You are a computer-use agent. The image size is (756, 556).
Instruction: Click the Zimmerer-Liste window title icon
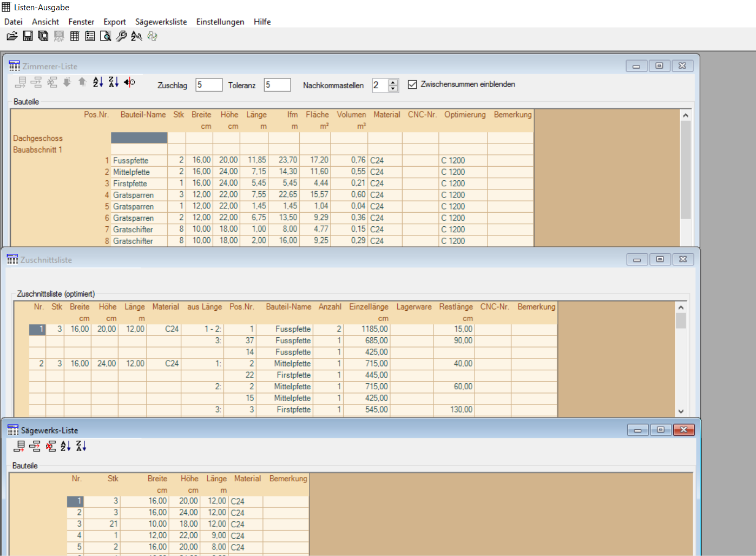point(14,66)
